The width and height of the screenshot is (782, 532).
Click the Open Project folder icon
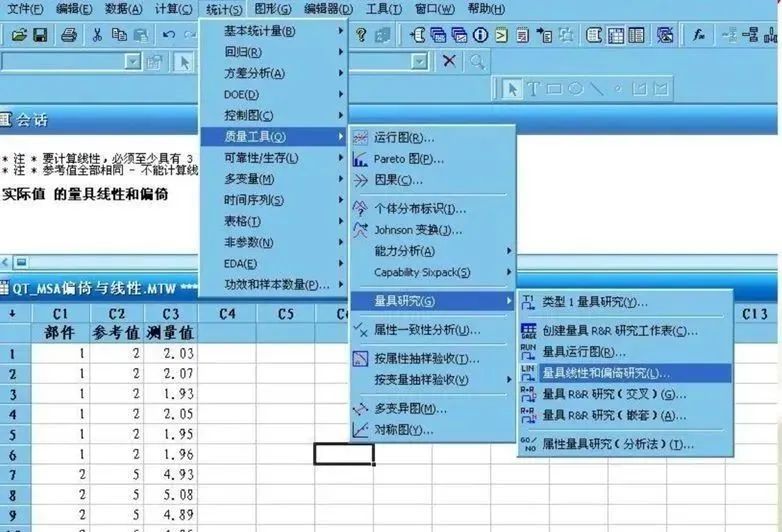click(x=19, y=35)
